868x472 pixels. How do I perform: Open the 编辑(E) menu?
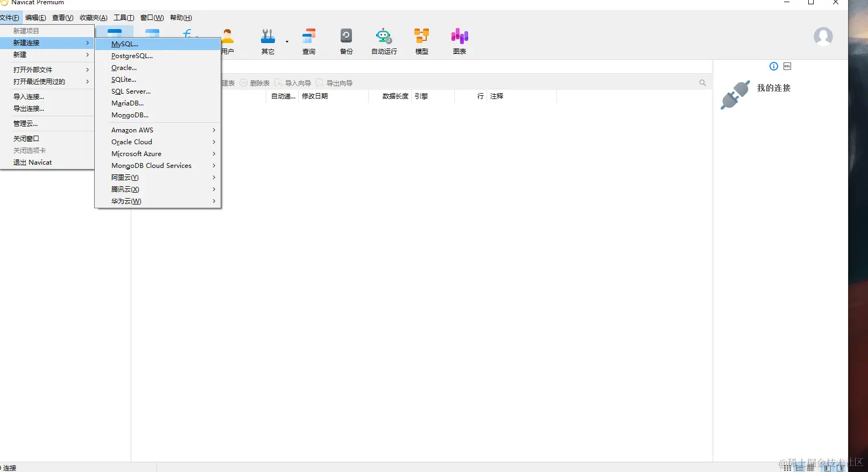pyautogui.click(x=36, y=18)
